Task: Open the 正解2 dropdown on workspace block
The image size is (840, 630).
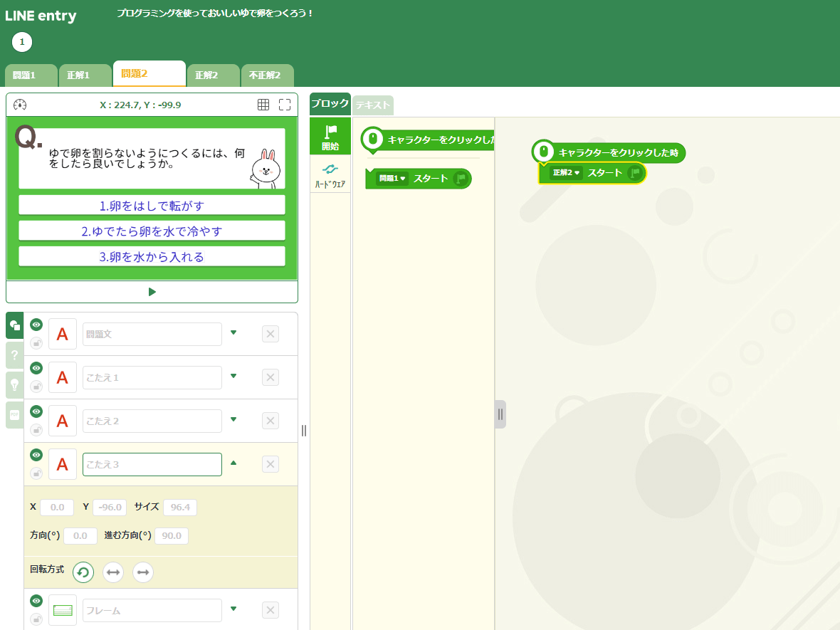Action: tap(566, 172)
